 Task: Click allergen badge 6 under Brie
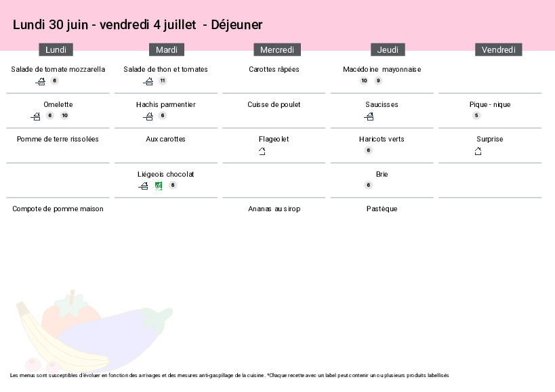click(x=369, y=185)
